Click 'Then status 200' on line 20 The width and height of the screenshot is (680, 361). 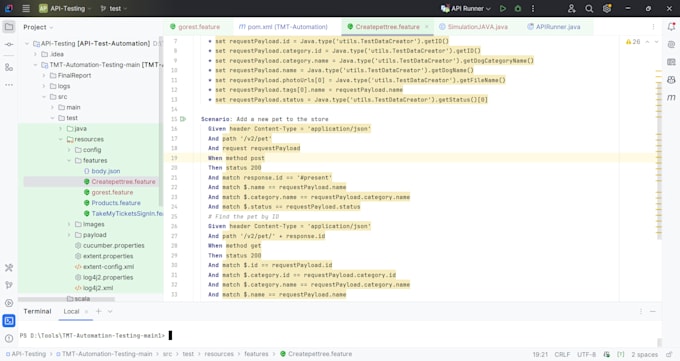234,168
